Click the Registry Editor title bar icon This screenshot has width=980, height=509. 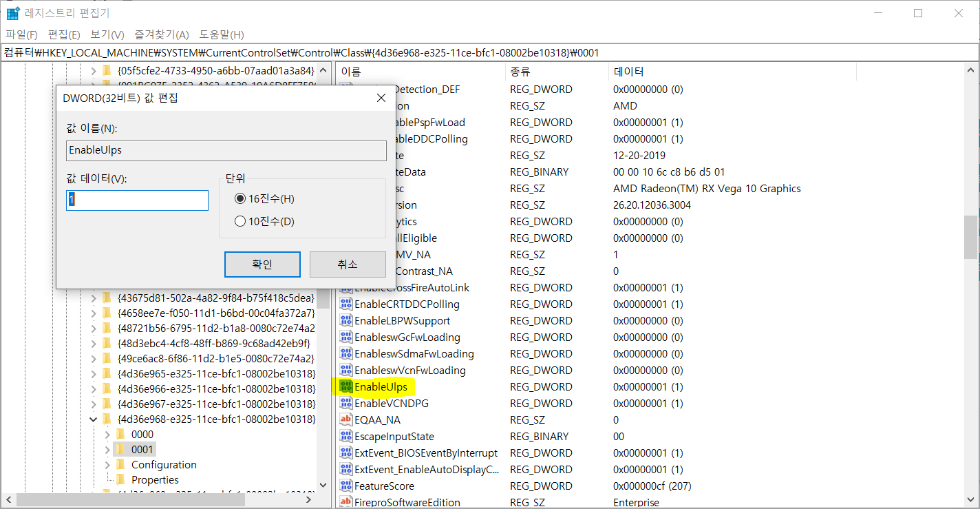10,12
